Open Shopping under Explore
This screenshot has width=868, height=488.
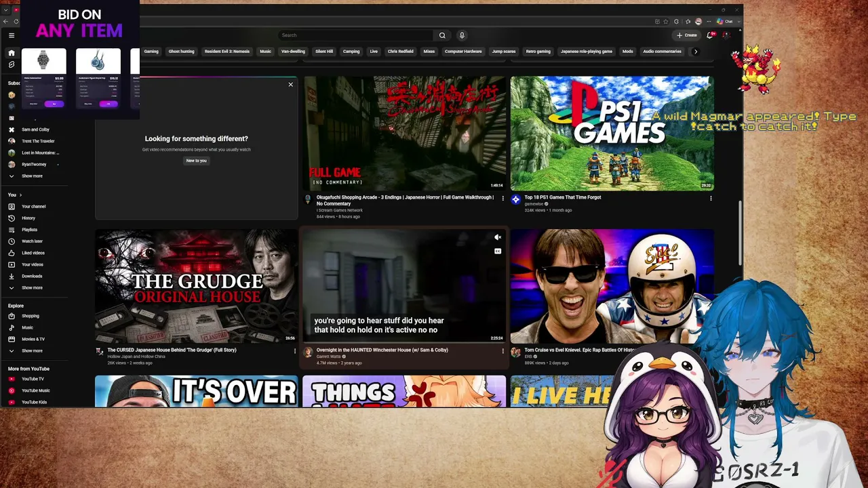pos(31,316)
